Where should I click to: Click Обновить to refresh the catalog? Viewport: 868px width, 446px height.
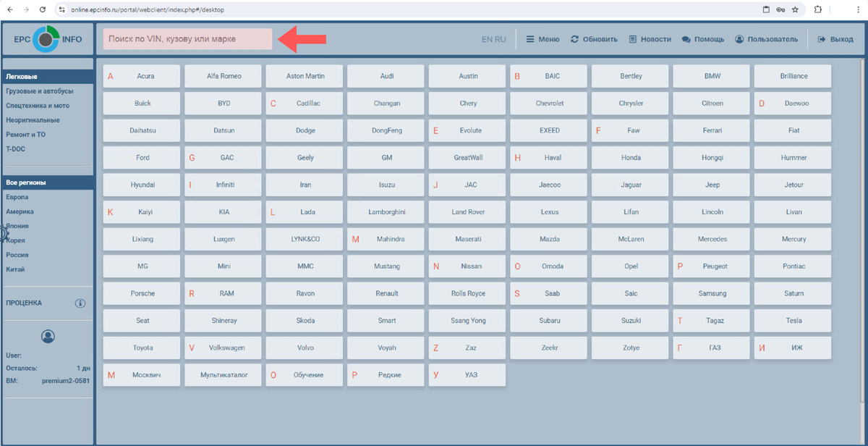click(x=594, y=39)
